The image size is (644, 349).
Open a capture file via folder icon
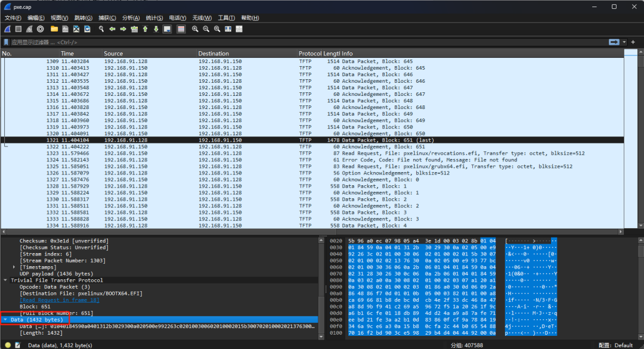click(x=54, y=29)
